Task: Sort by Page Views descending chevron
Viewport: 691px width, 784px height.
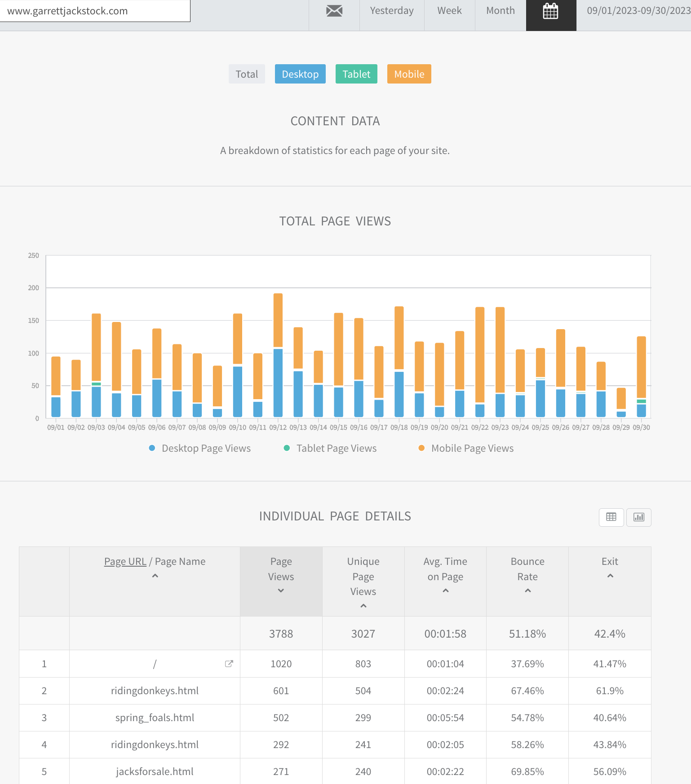Action: [281, 590]
